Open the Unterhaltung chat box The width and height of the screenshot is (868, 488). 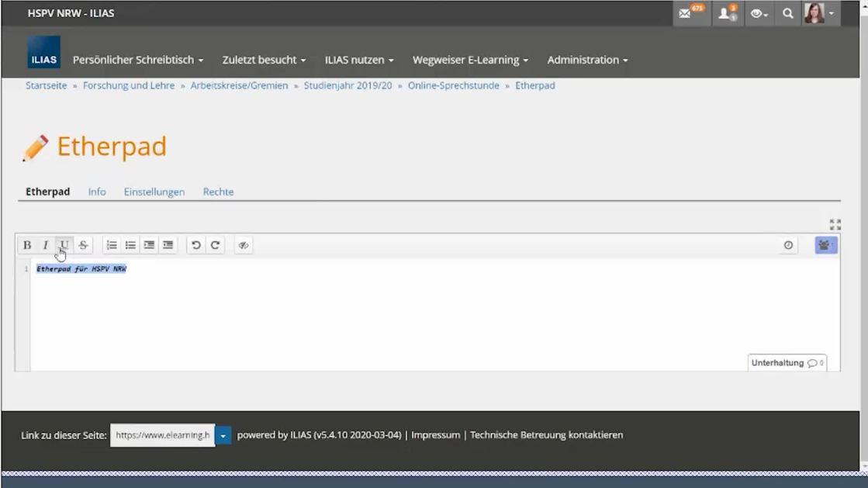[x=787, y=363]
